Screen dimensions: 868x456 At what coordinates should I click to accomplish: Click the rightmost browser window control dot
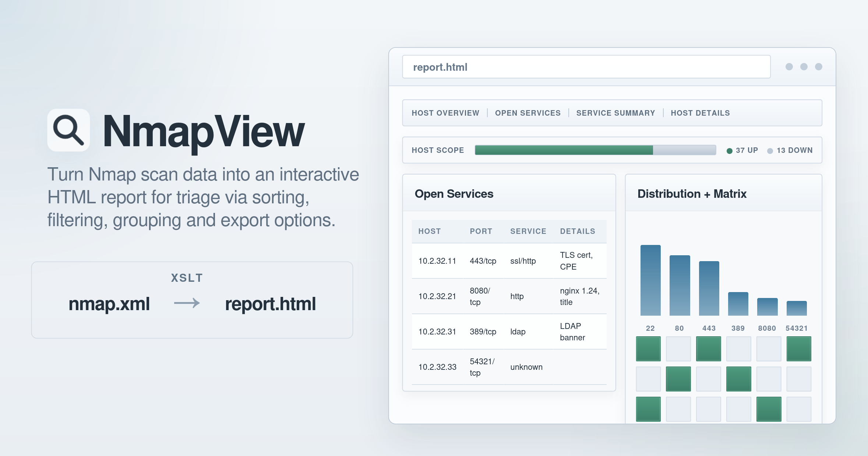(819, 67)
